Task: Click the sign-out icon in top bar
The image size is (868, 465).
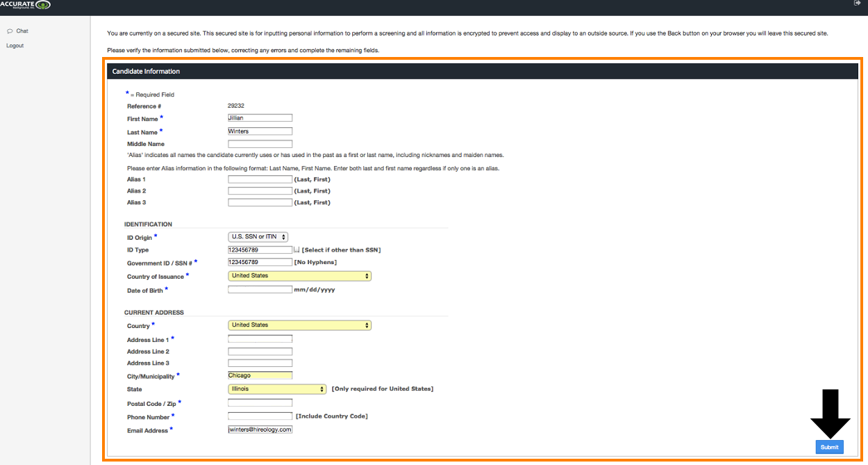Action: click(x=858, y=3)
